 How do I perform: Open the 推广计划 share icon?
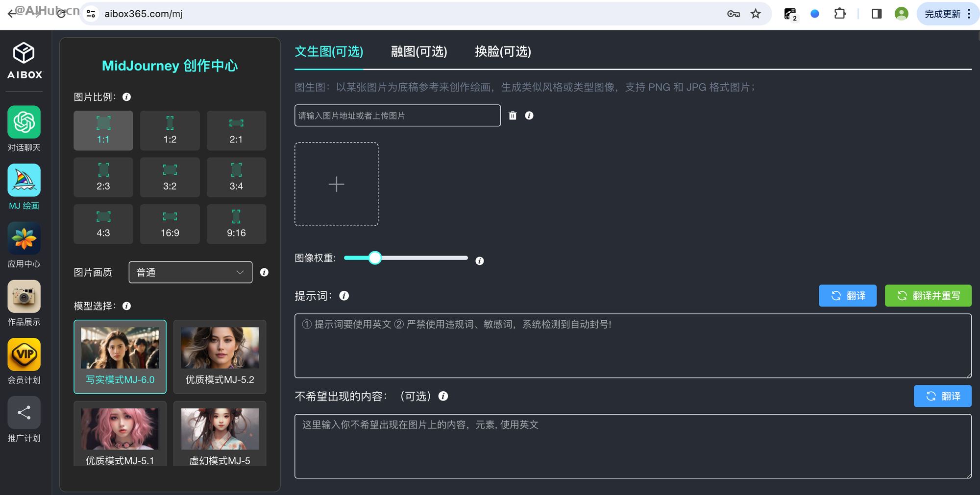click(24, 413)
